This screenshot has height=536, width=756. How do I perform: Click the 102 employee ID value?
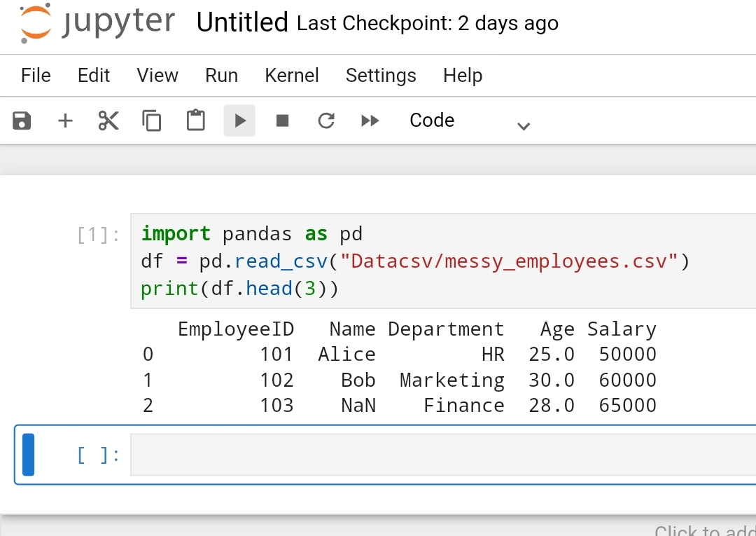pos(276,380)
